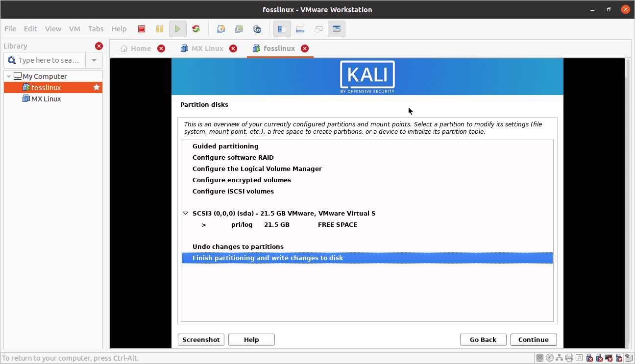Screen dimensions: 635x364
Task: Click the installer Screenshot button
Action: click(201, 340)
